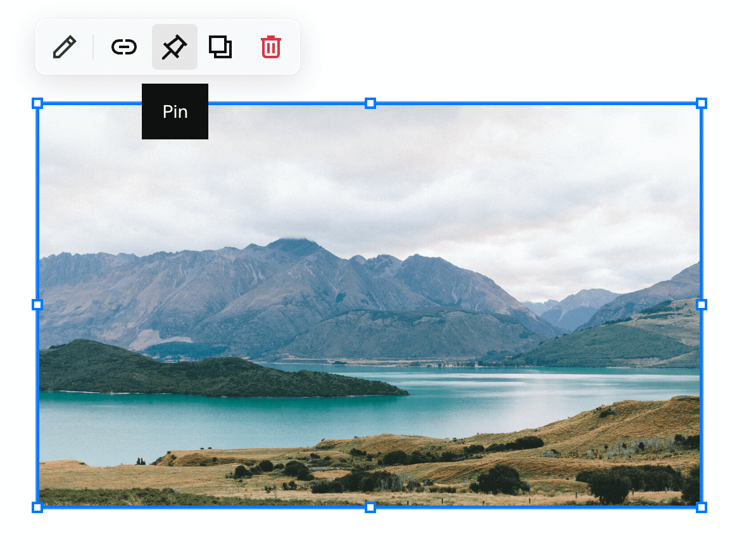
Task: Click the black Pin tooltip label
Action: (x=175, y=111)
